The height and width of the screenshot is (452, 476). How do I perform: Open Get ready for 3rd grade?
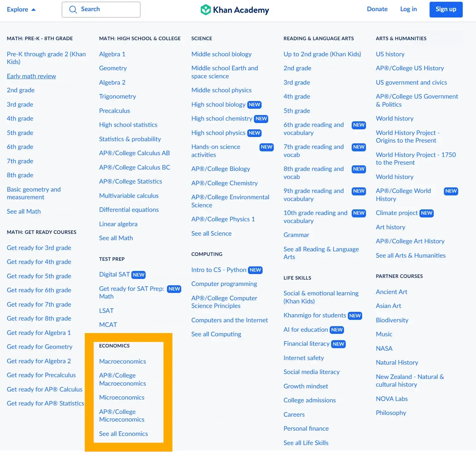tap(39, 248)
